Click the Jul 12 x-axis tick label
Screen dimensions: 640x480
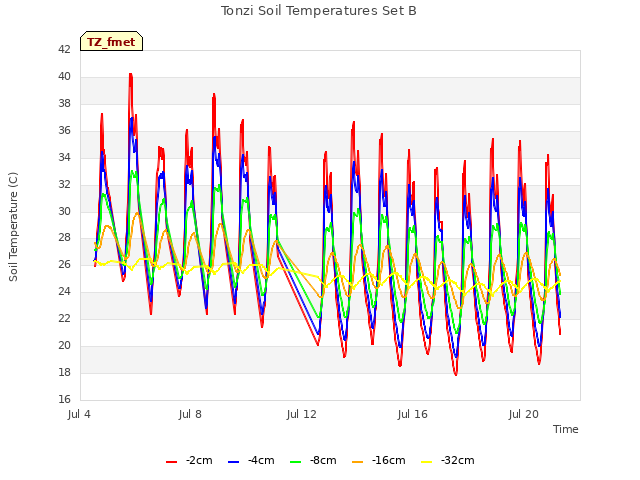point(302,414)
